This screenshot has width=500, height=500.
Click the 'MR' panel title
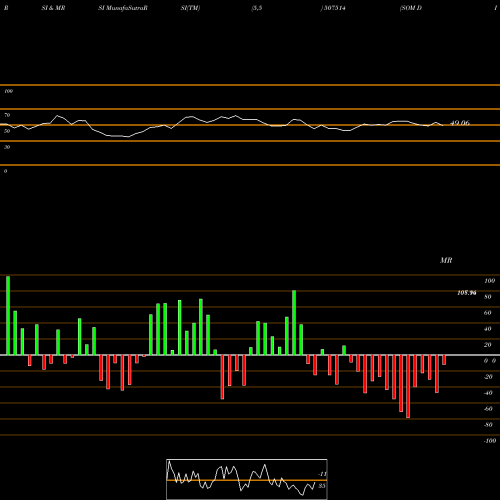click(446, 260)
